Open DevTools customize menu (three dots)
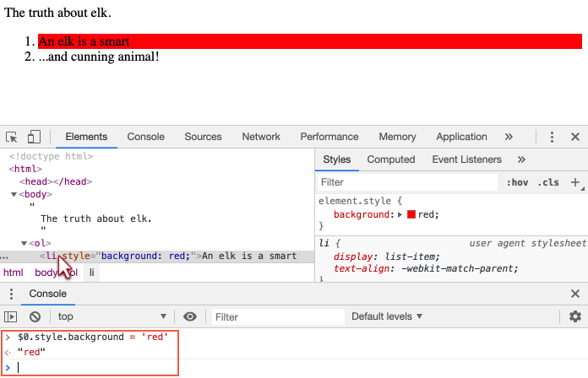The image size is (588, 378). [x=552, y=137]
